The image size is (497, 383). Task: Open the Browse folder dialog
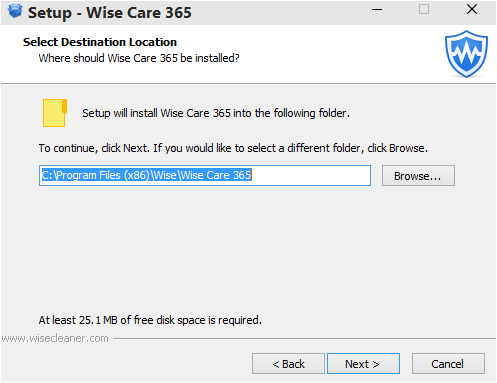pos(418,176)
